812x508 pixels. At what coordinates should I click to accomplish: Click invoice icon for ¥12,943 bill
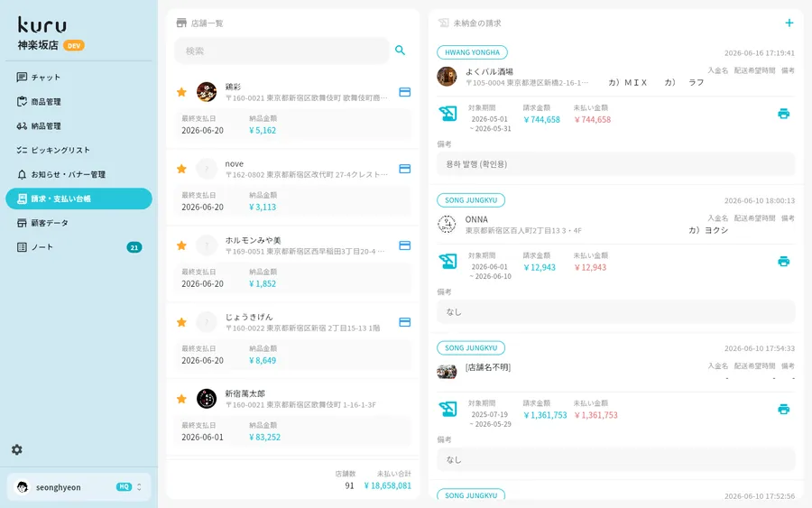448,261
